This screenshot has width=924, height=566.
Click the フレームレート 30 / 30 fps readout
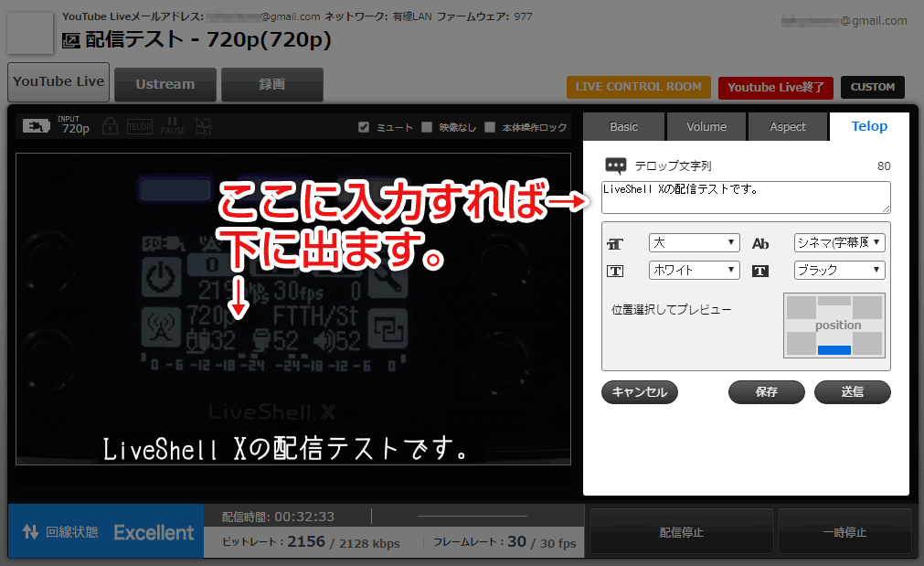504,542
